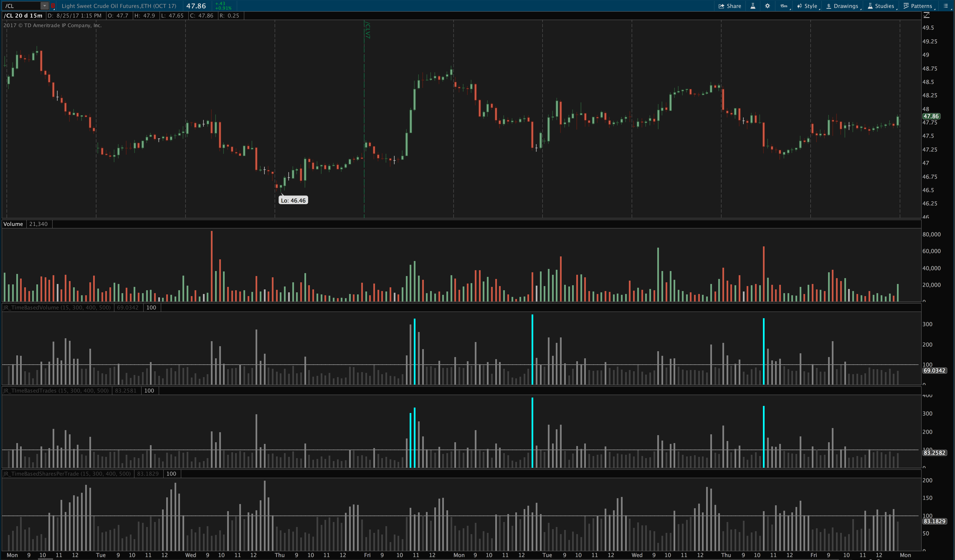Open the list menu icon at top right

[x=946, y=6]
